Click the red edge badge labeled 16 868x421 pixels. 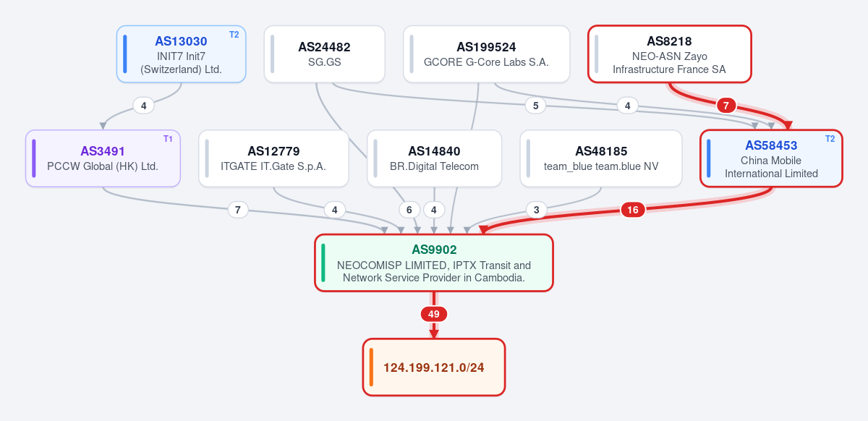pyautogui.click(x=633, y=210)
